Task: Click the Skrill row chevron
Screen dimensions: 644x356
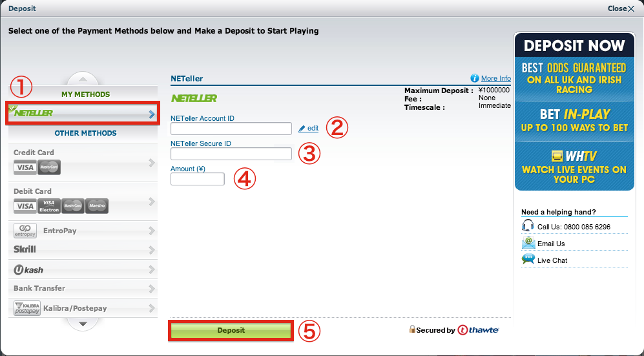Action: pyautogui.click(x=152, y=250)
